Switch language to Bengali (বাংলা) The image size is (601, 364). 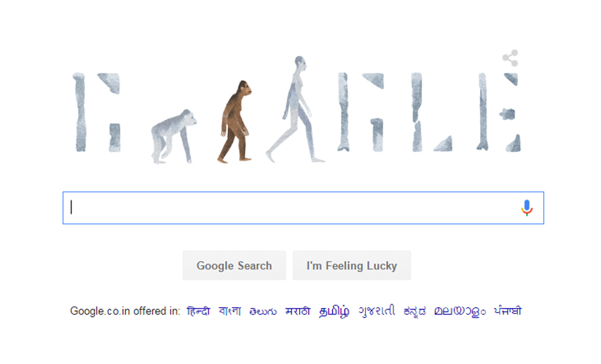(x=229, y=311)
